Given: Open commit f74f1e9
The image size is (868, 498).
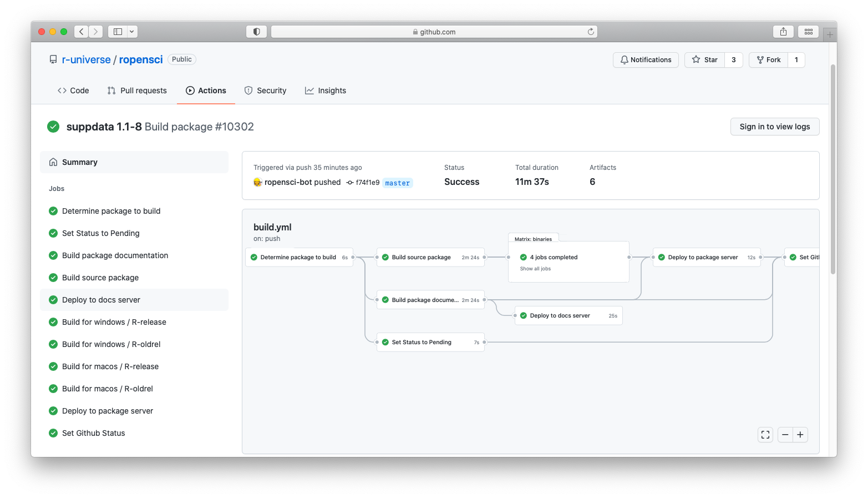Looking at the screenshot, I should tap(367, 182).
